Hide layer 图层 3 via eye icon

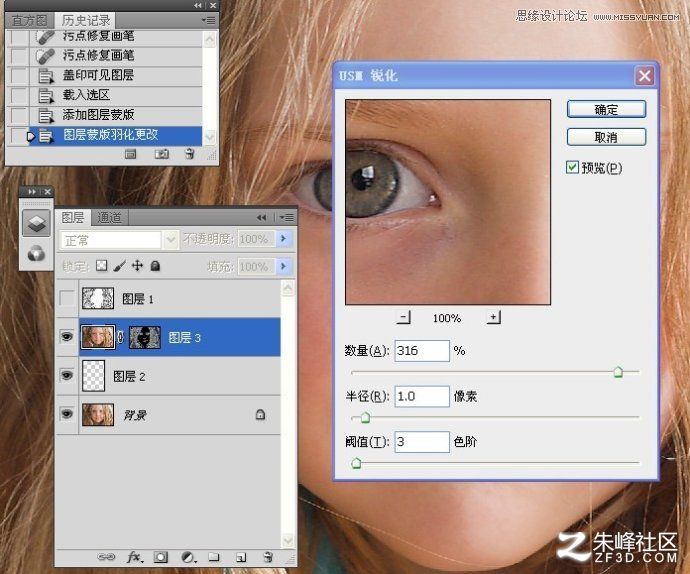coord(67,337)
